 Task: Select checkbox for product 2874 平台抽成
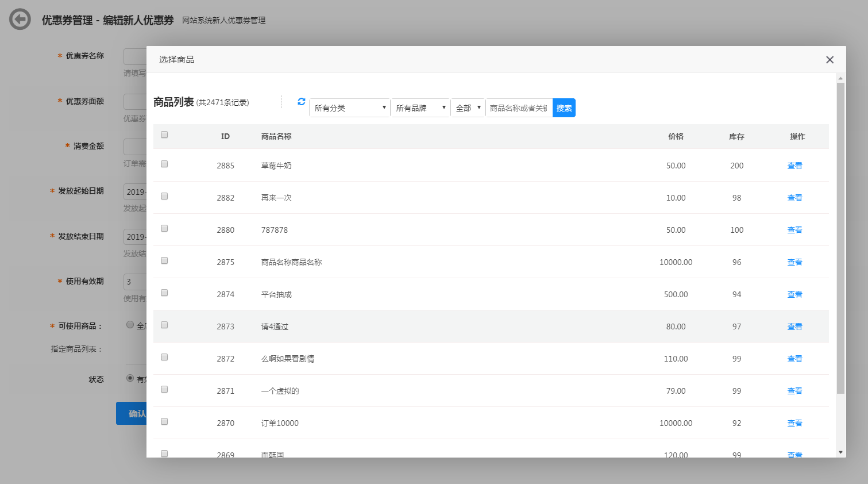point(164,293)
